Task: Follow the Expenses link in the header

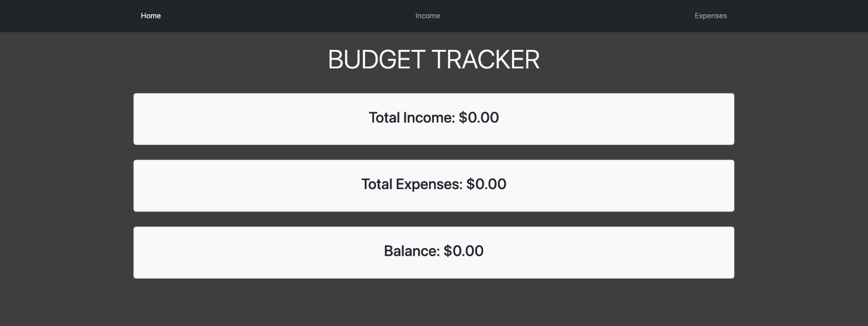Action: coord(710,16)
